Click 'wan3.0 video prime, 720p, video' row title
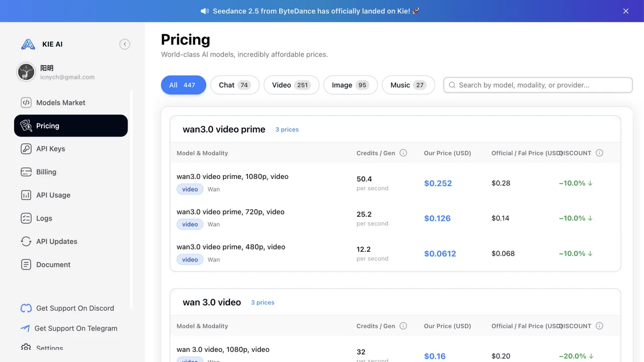 click(230, 212)
